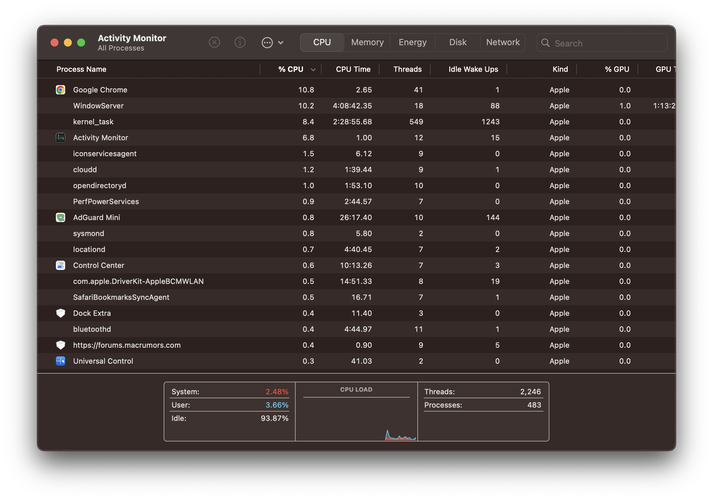Image resolution: width=713 pixels, height=500 pixels.
Task: Click the Idle 93.87% value
Action: point(274,418)
